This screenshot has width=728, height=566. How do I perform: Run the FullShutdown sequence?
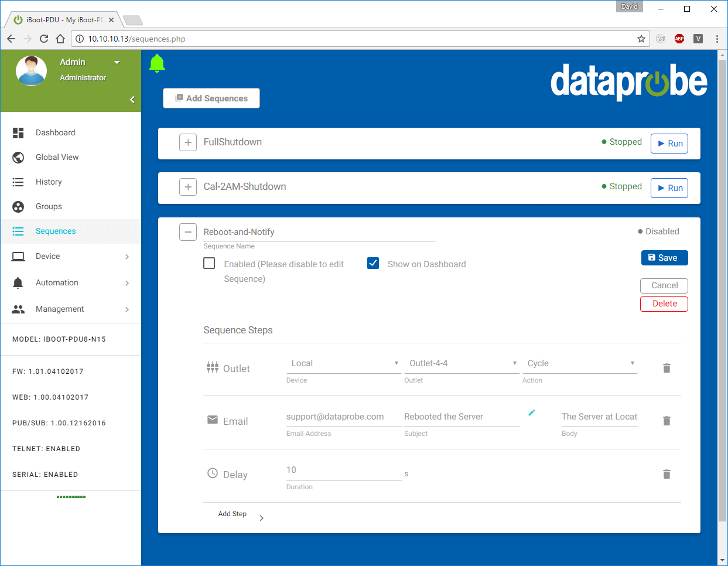point(669,143)
